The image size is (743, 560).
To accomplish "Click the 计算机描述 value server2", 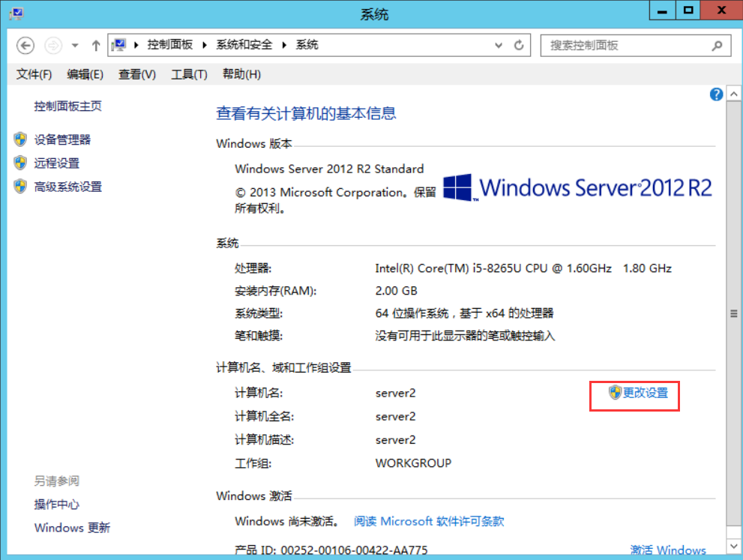I will pos(395,439).
